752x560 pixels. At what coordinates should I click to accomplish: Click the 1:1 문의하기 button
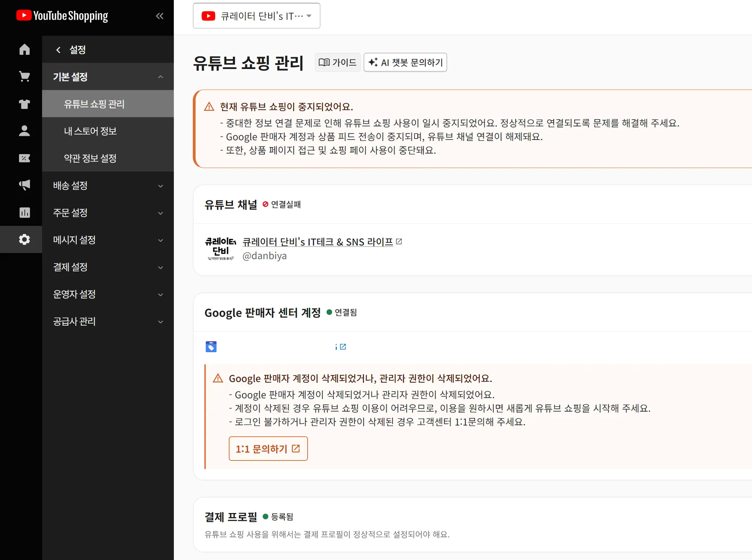click(x=268, y=448)
